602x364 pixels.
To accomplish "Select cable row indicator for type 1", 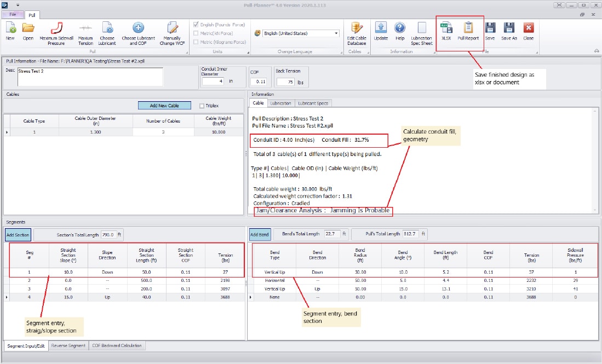I will tap(7, 132).
